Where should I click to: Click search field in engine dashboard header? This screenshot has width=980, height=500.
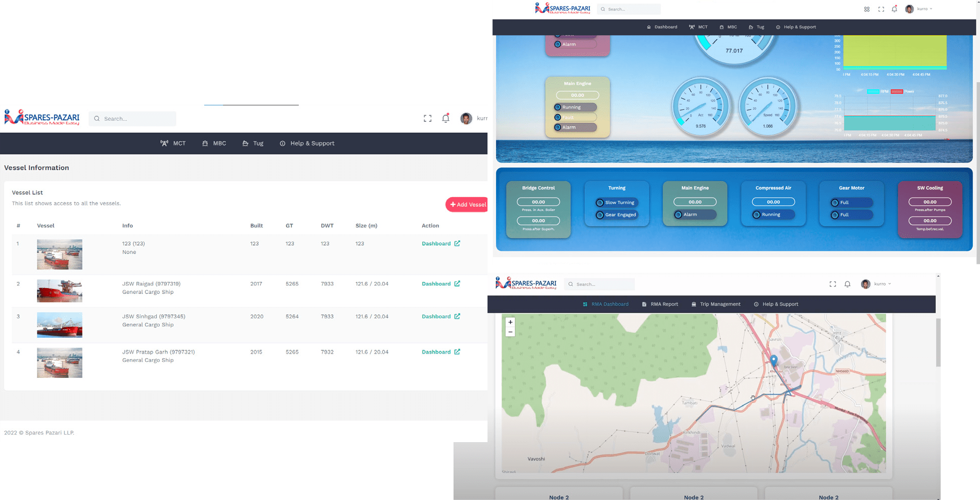[x=629, y=9]
